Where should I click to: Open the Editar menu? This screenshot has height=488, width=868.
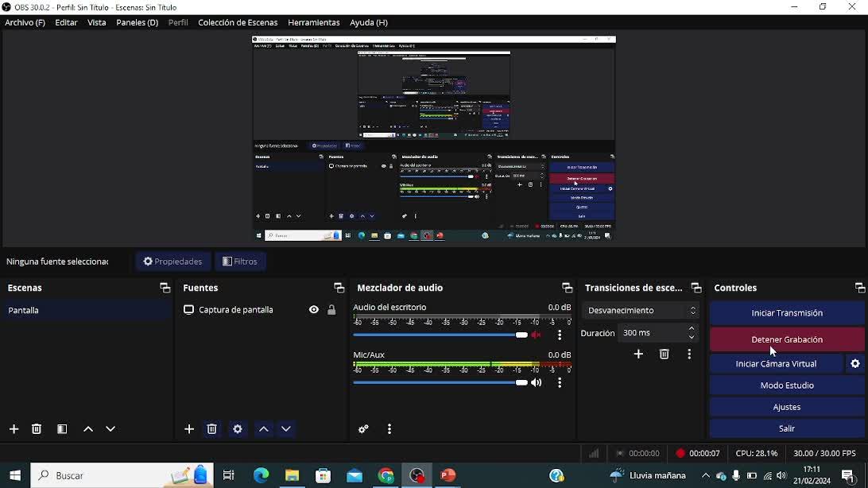pos(66,23)
